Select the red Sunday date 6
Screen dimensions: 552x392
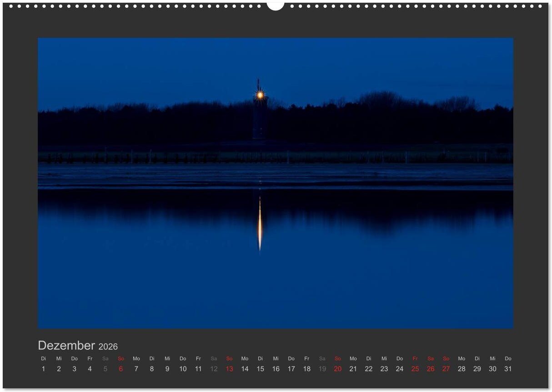121,369
